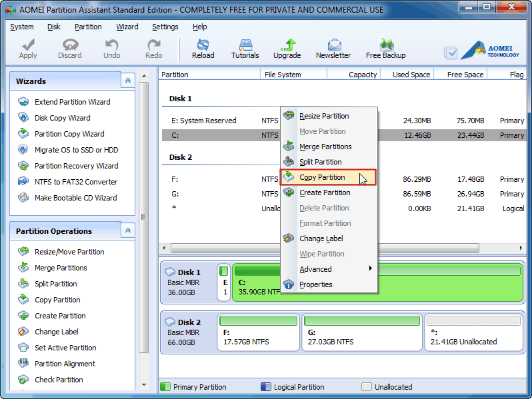Click the sidebar scroll up arrow

click(144, 76)
